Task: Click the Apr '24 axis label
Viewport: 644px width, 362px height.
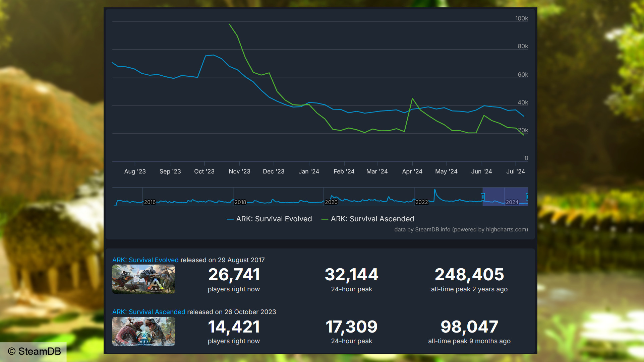Action: (x=412, y=171)
